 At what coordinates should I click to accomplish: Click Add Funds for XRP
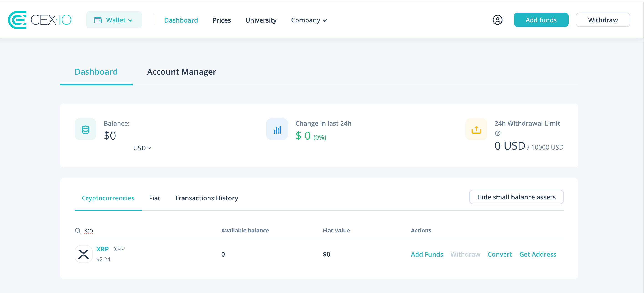coord(427,254)
